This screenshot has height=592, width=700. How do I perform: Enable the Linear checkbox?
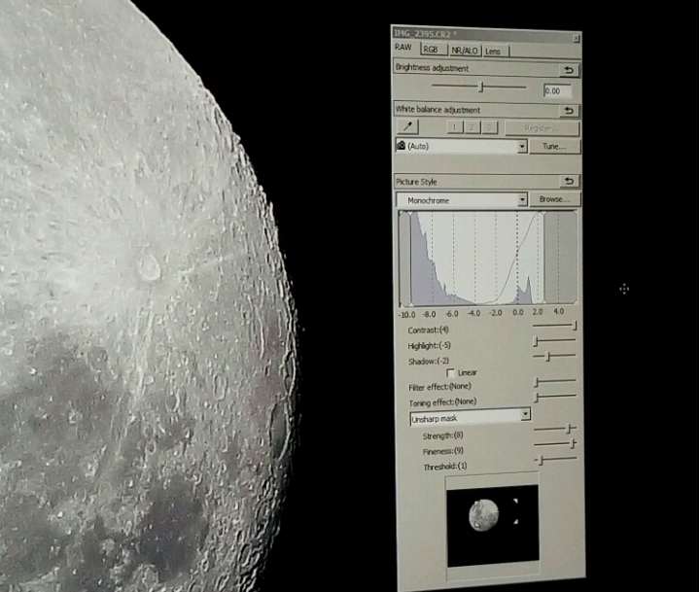point(450,372)
